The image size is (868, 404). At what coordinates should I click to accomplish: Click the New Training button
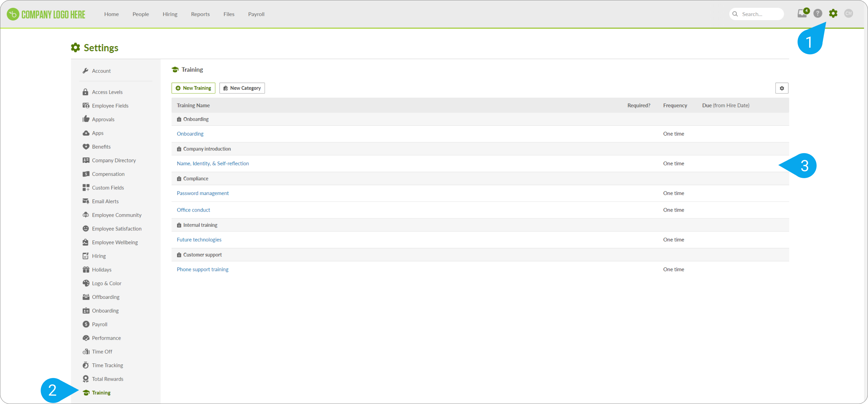193,88
